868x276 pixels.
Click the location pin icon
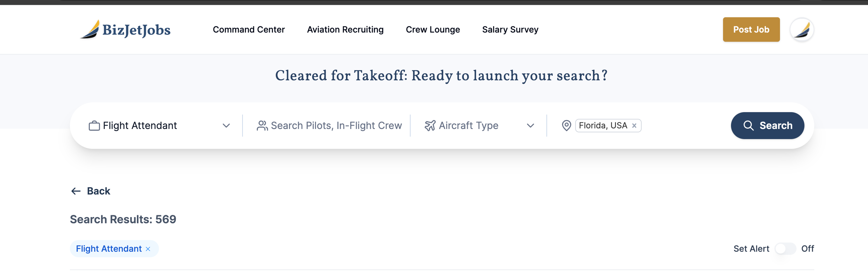[x=566, y=126]
